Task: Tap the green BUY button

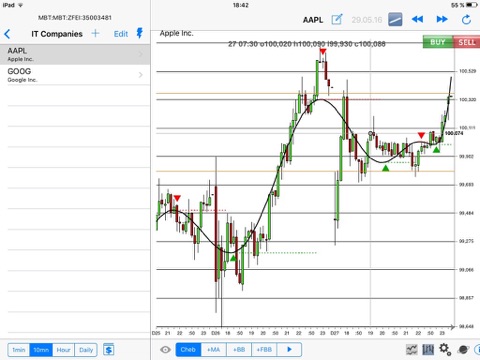Action: pos(438,42)
